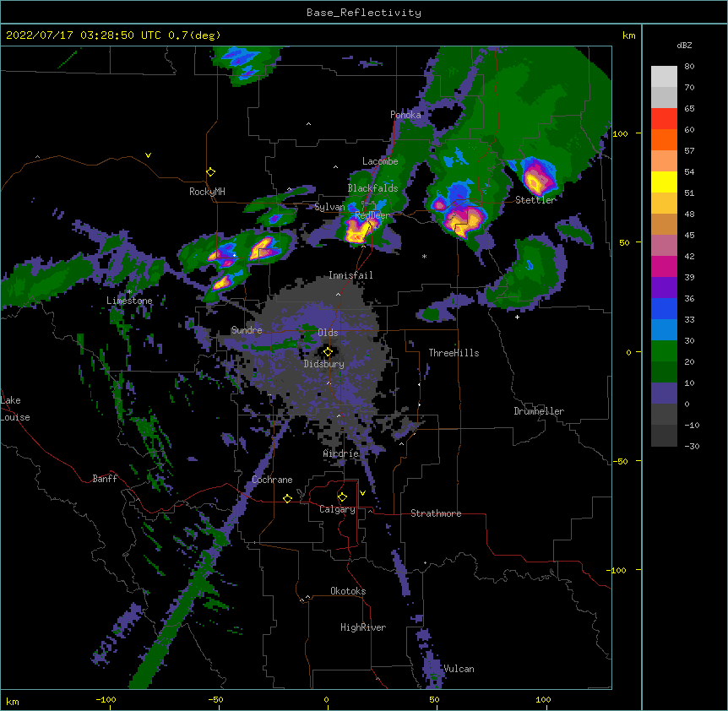Screen dimensions: 728x711
Task: Click the ThreeHills city label
Action: (454, 353)
